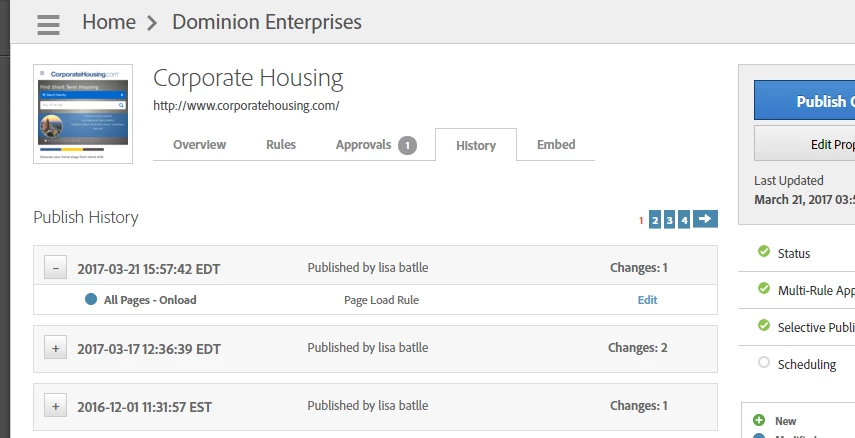Click the Corporate Housing site thumbnail
Screen dimensions: 855x438
tap(83, 114)
